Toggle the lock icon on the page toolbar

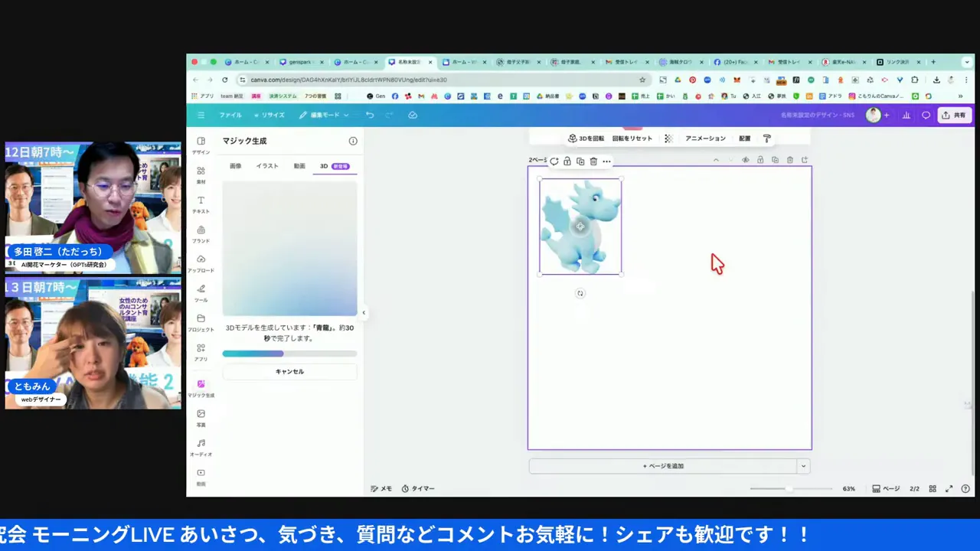click(x=567, y=161)
